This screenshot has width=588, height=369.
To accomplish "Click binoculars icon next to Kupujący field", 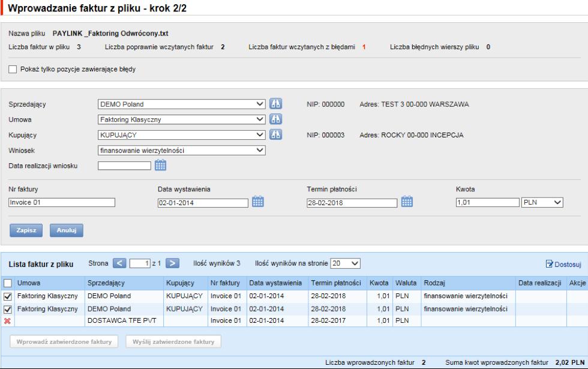I will click(x=275, y=134).
